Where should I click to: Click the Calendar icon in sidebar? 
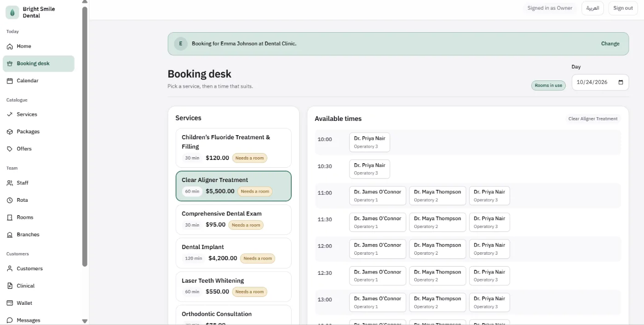point(10,81)
